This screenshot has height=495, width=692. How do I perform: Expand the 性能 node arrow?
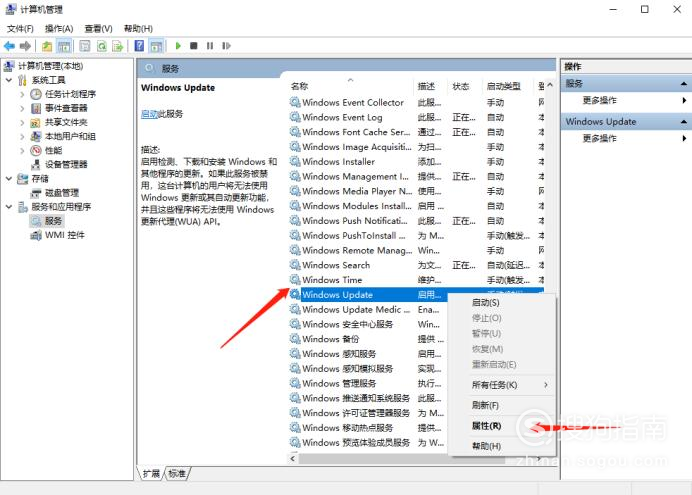click(22, 150)
